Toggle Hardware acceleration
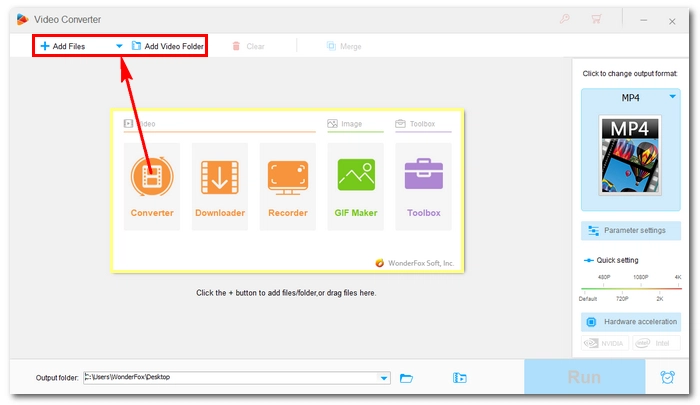Screen dimensions: 700x405 (x=631, y=321)
